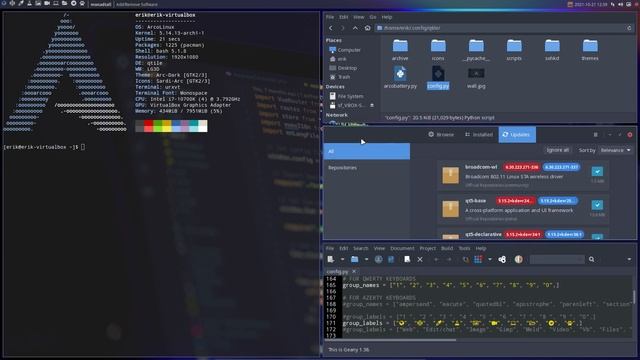Open the Sort by Relevance dropdown
640x360 pixels.
pyautogui.click(x=616, y=150)
